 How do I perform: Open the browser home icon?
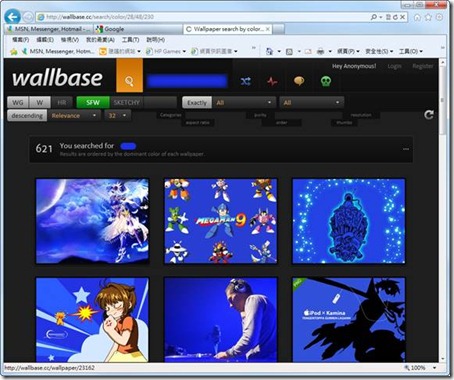tap(417, 17)
